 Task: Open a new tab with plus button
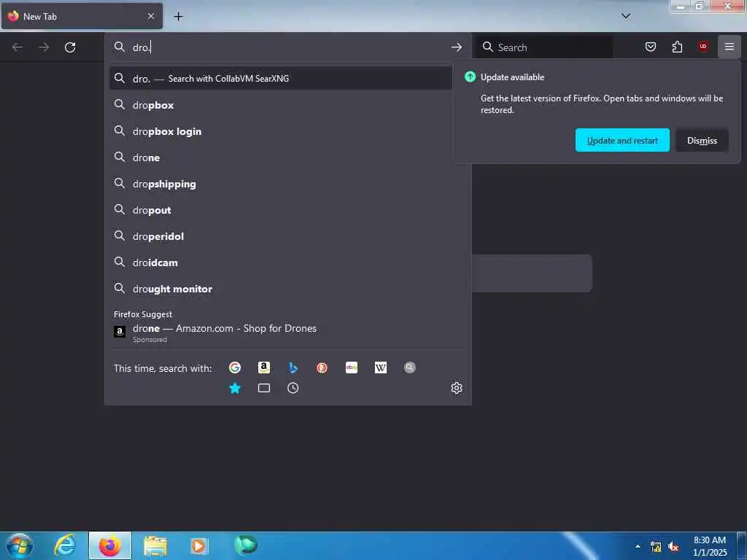[178, 17]
